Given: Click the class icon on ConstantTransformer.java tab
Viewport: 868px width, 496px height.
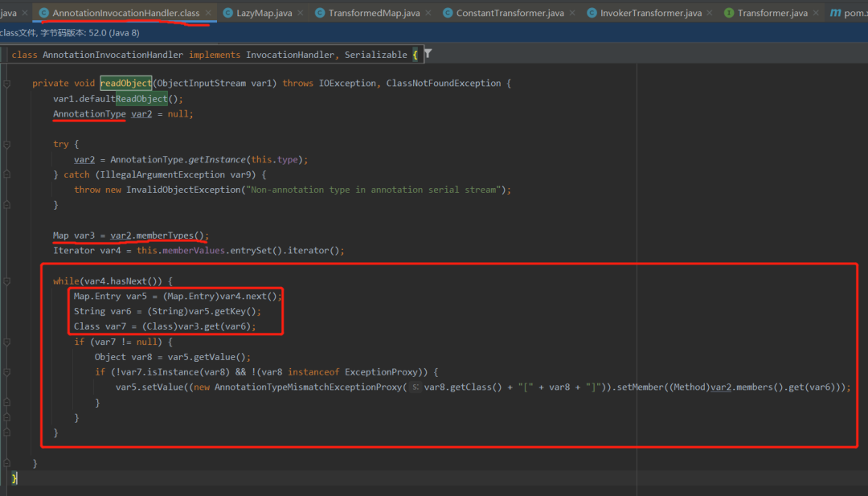Looking at the screenshot, I should (x=448, y=13).
